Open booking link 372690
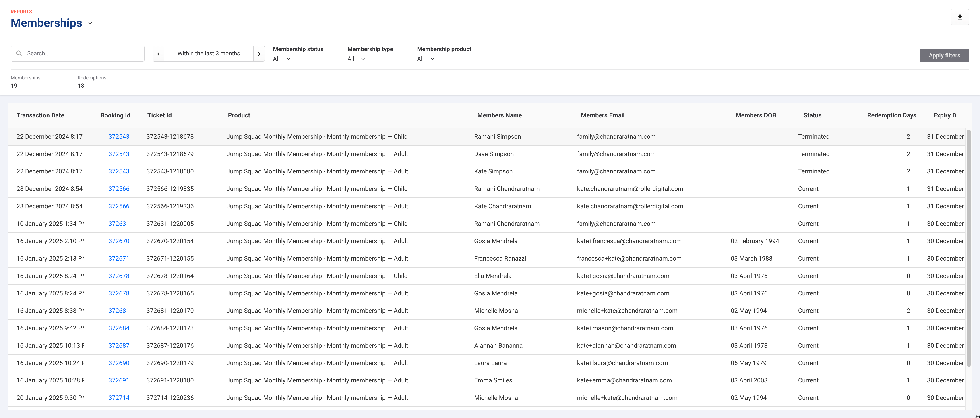 pos(119,363)
